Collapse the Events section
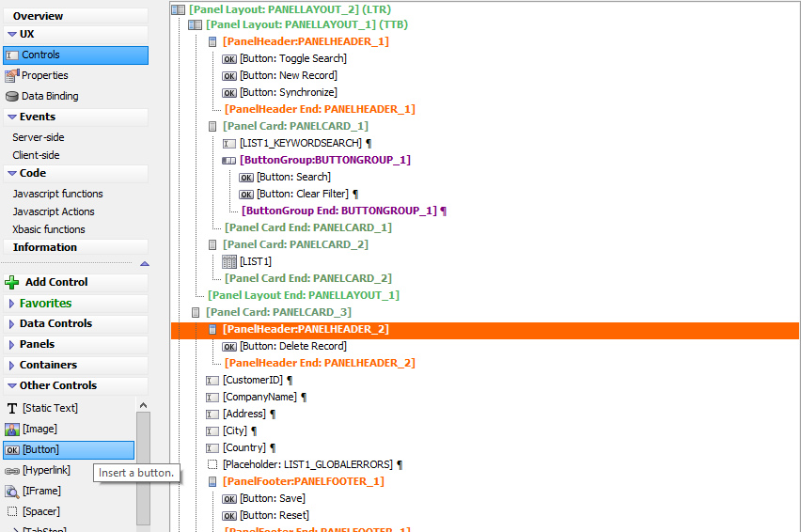 pos(12,117)
